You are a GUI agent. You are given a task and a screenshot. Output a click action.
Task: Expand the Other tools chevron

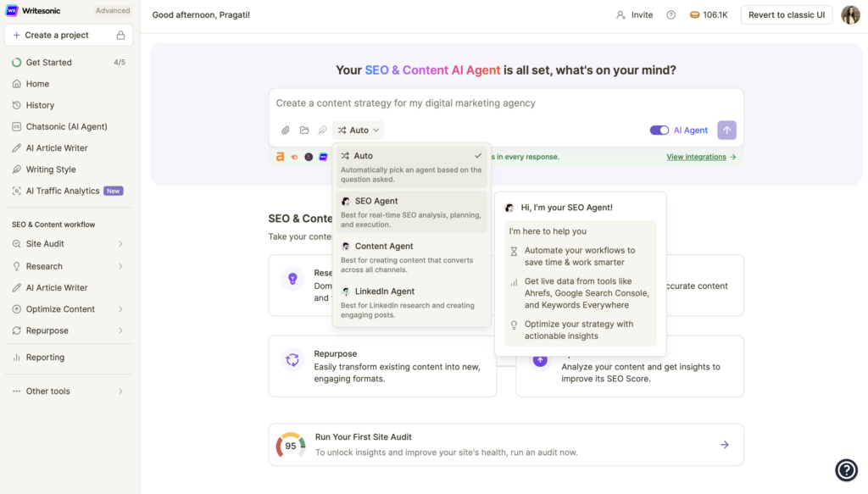tap(120, 391)
